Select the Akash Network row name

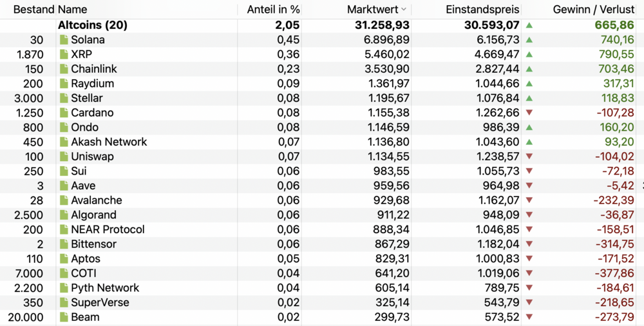click(x=109, y=142)
